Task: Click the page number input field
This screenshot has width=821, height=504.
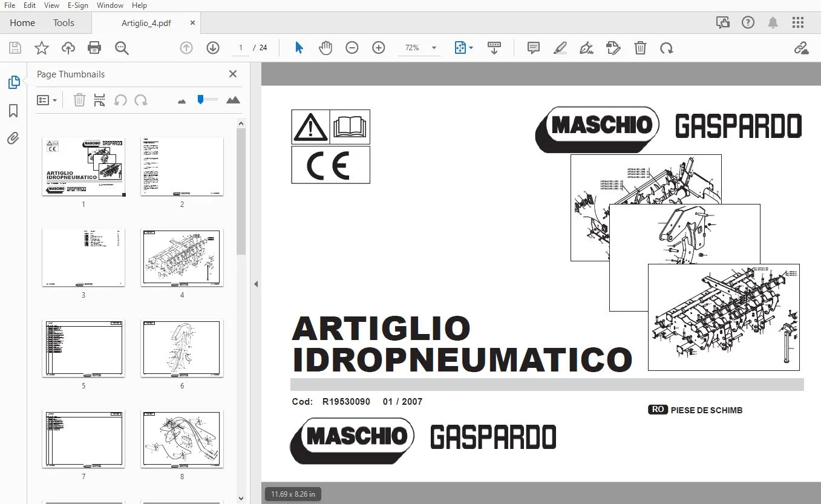Action: coord(240,48)
